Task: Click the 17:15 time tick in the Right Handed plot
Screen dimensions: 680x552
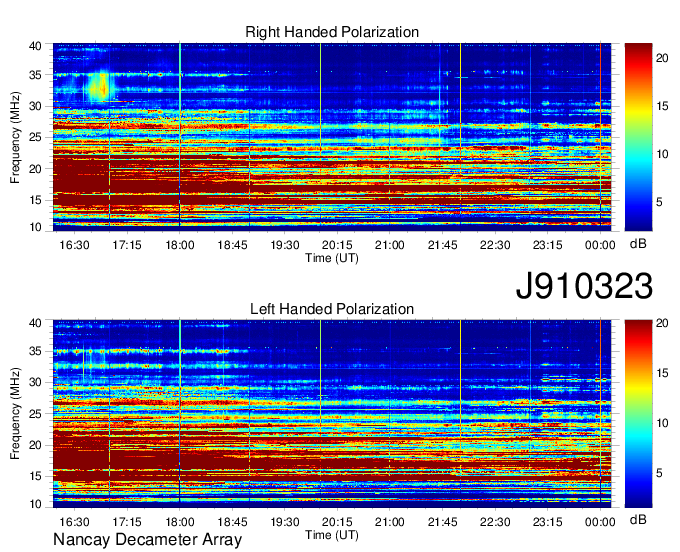Action: 127,245
